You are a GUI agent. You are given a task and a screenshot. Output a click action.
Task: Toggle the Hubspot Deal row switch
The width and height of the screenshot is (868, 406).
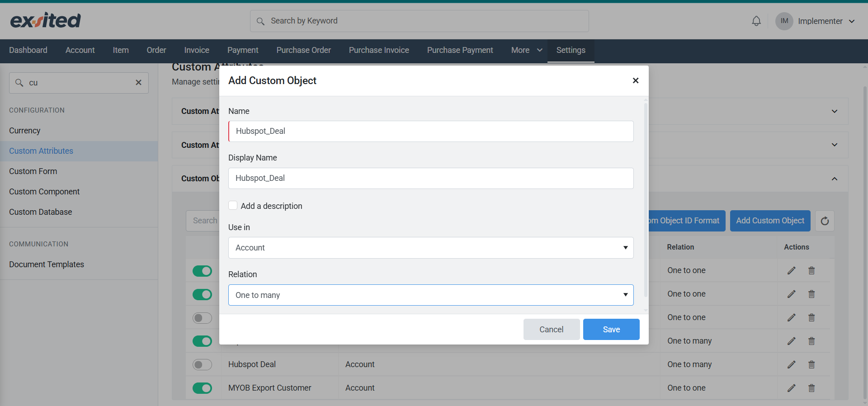click(202, 364)
